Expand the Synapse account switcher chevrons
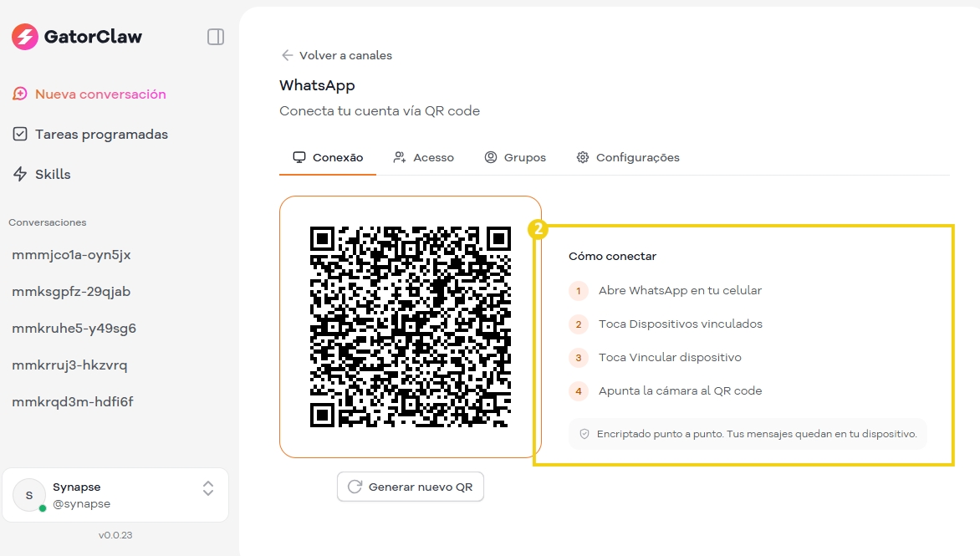 click(208, 488)
